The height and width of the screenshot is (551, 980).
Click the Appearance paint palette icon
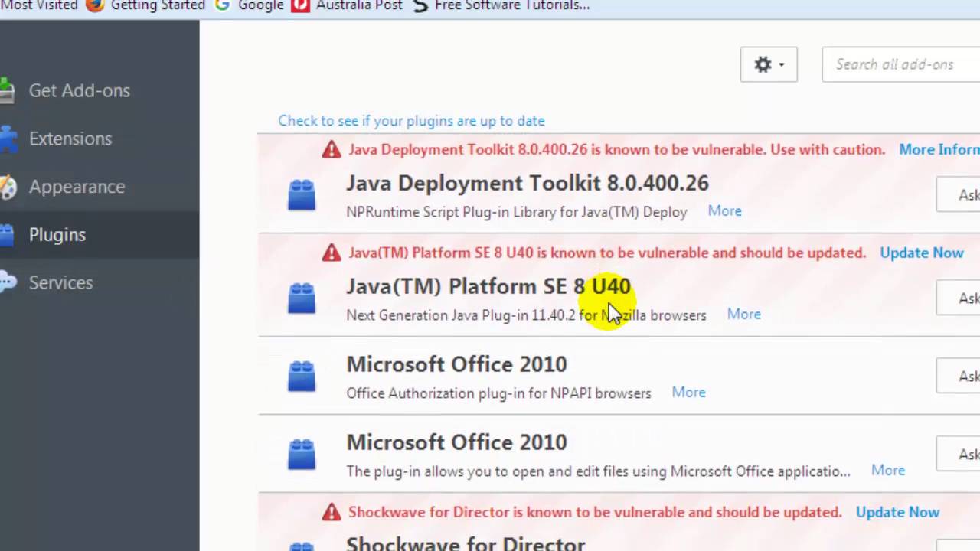(6, 187)
